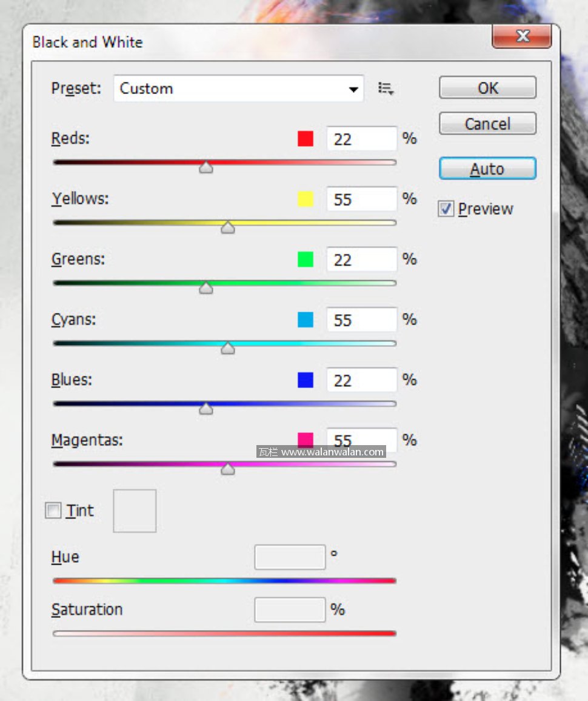The height and width of the screenshot is (701, 588).
Task: Open the Tint color picker box
Action: tap(135, 511)
